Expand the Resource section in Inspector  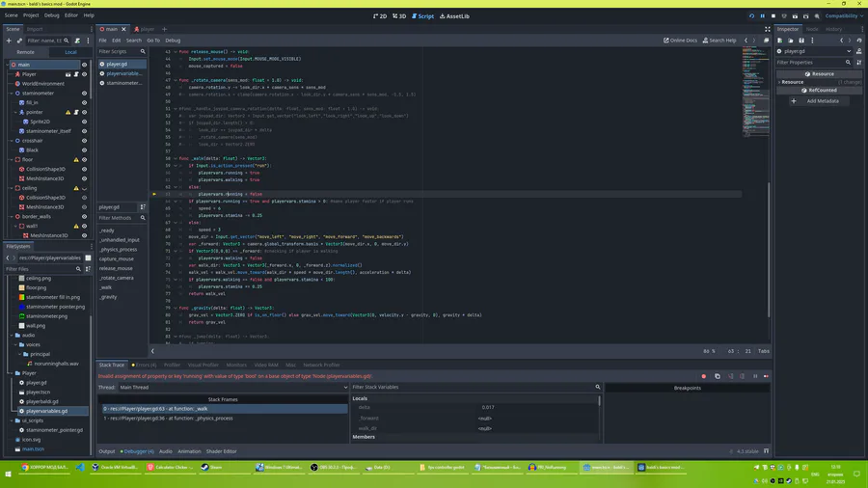[x=819, y=82]
